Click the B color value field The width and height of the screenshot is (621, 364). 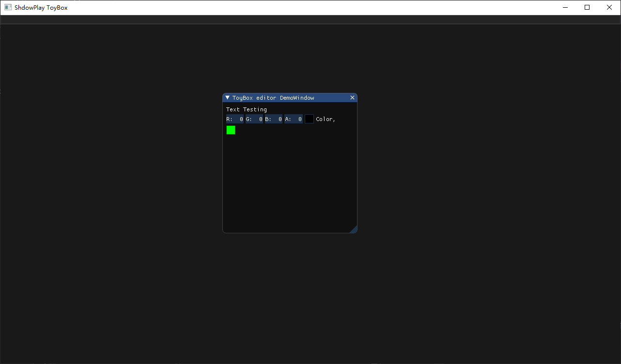point(274,119)
